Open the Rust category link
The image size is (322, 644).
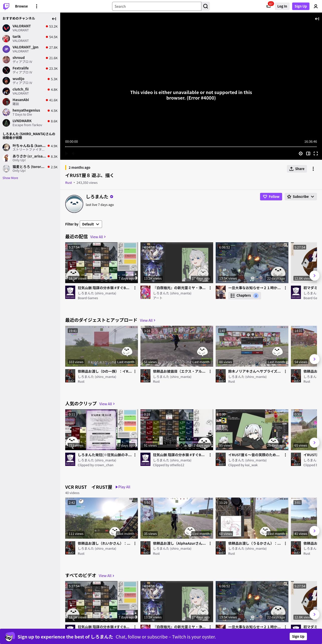[x=68, y=183]
